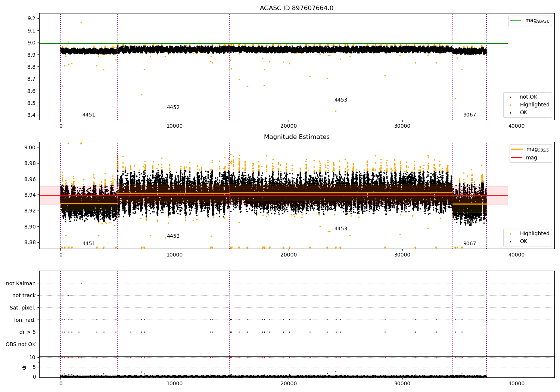Click the 'Magnitude Estimates' subplot title
This screenshot has height=392, width=560.
[x=297, y=137]
